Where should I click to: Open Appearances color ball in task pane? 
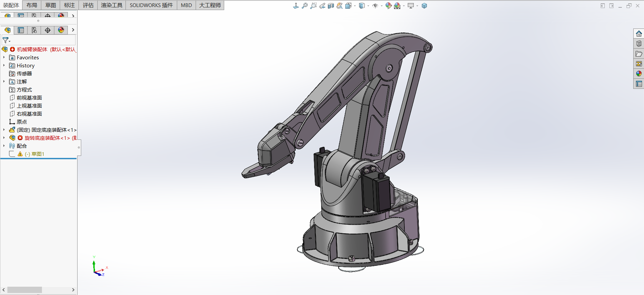(639, 74)
